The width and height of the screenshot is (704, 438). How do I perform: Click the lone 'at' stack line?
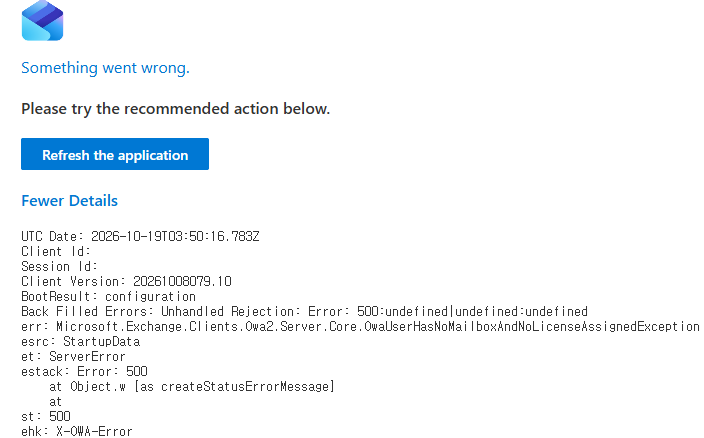pyautogui.click(x=55, y=402)
